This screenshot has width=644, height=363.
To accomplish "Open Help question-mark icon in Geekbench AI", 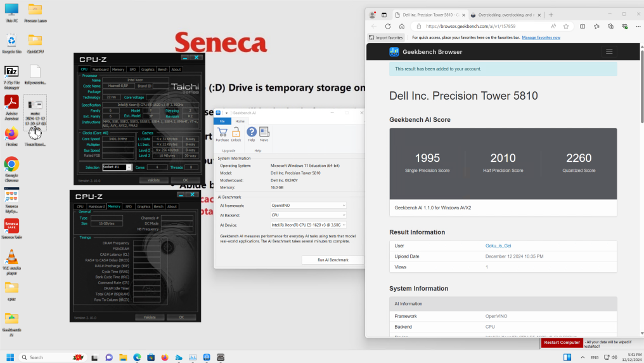I will click(x=252, y=135).
